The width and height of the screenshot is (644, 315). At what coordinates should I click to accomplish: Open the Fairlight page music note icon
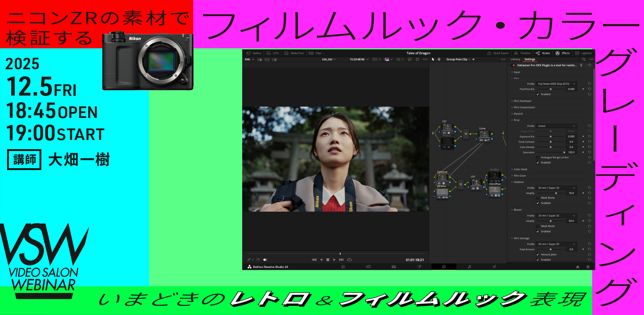pyautogui.click(x=469, y=267)
